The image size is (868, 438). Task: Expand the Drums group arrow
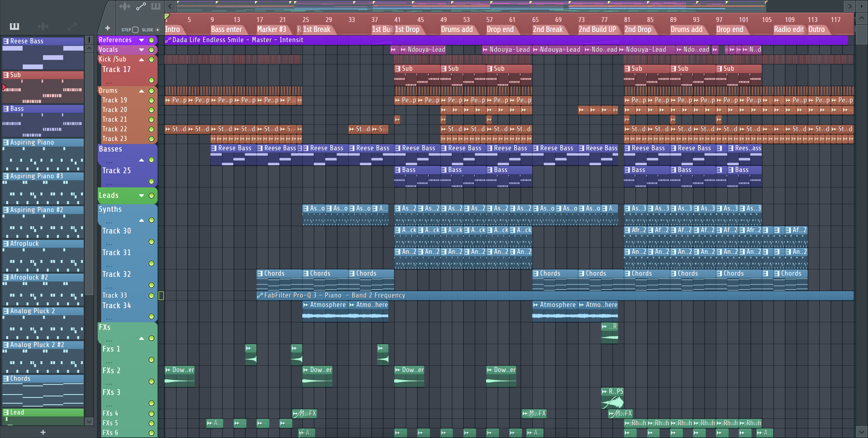pyautogui.click(x=142, y=91)
